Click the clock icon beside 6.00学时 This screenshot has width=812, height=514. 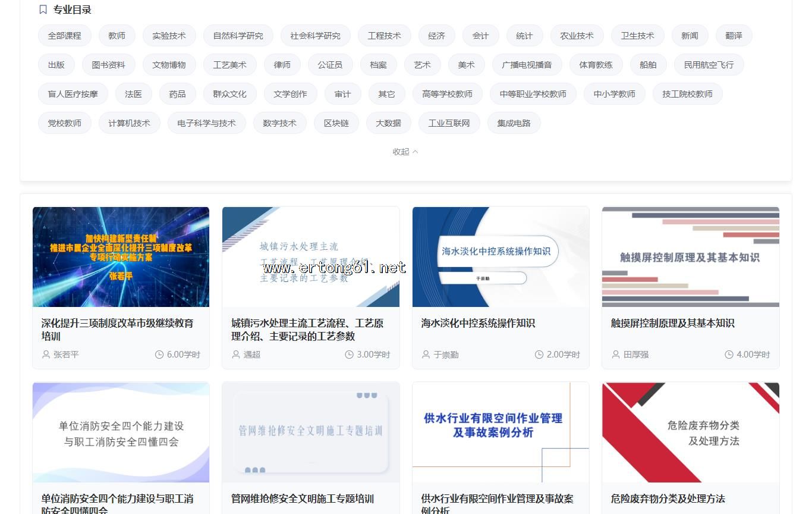159,355
